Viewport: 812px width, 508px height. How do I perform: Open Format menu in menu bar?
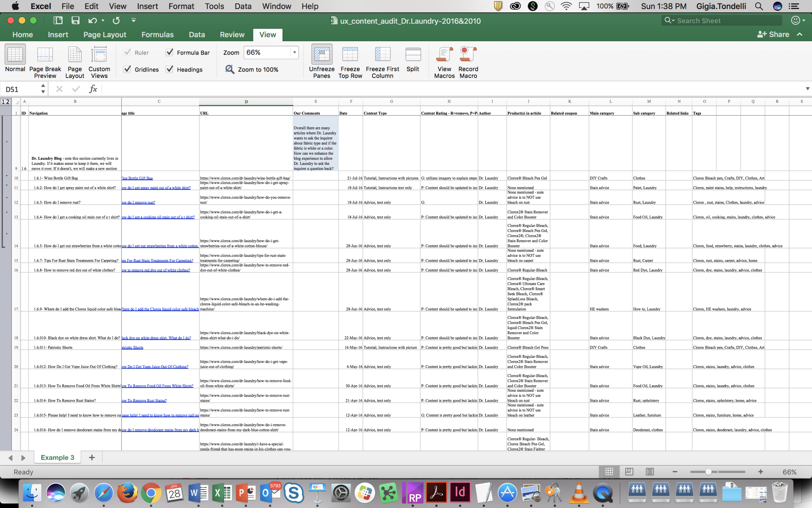pyautogui.click(x=181, y=6)
